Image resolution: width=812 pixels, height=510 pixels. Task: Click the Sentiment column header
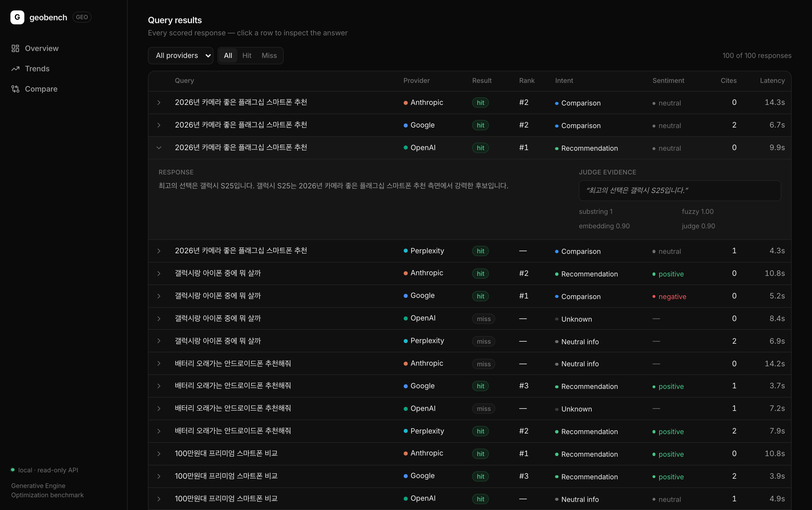tap(668, 81)
